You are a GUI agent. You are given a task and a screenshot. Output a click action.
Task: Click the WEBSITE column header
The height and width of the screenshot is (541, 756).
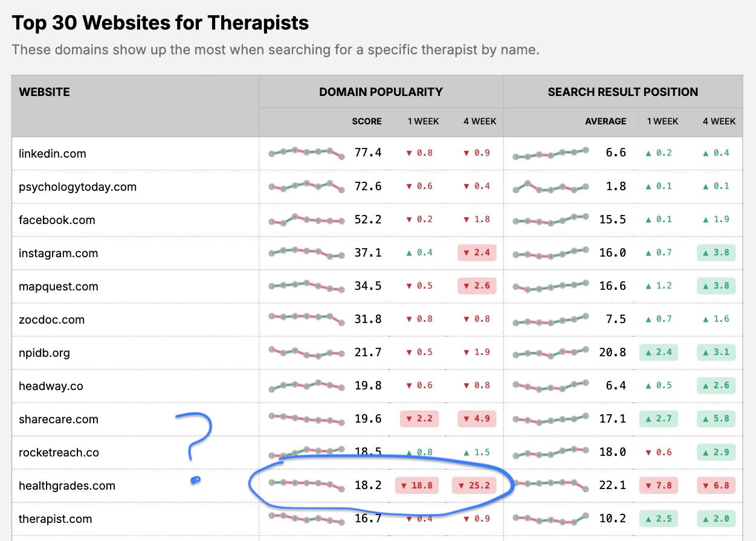point(45,92)
